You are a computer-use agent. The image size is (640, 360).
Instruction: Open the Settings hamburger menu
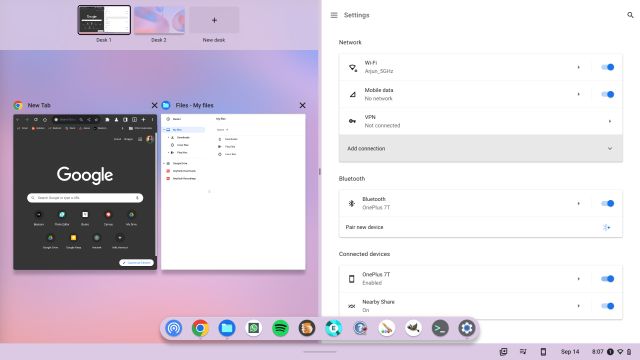tap(334, 15)
